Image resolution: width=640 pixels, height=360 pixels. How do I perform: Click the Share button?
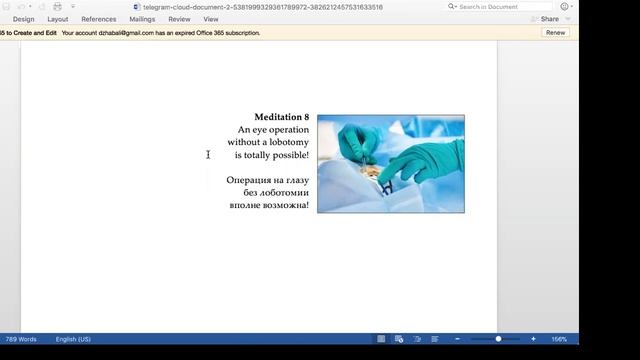[545, 19]
